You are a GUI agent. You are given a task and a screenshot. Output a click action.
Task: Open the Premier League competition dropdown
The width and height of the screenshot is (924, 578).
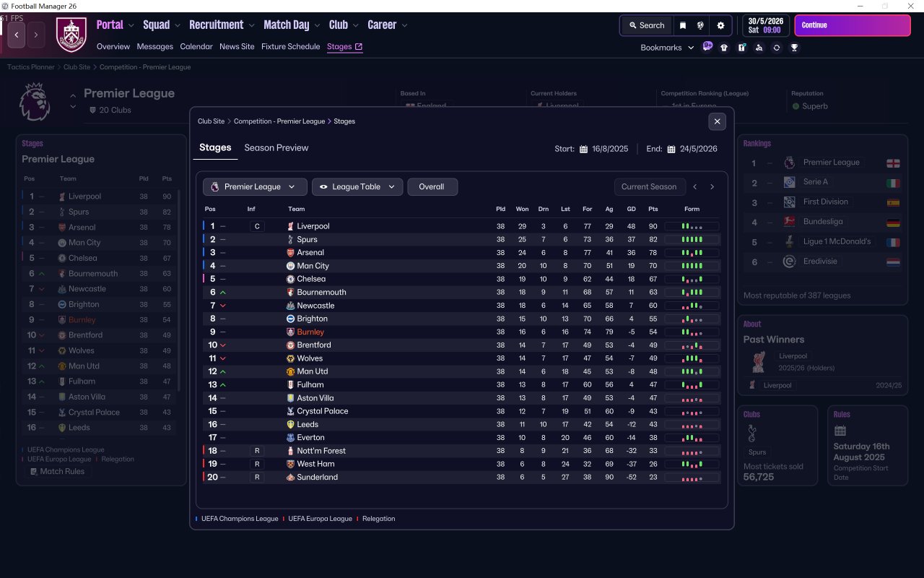[x=255, y=187]
